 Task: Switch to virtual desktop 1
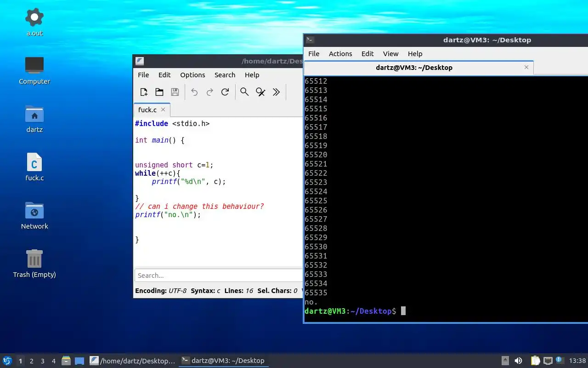20,361
